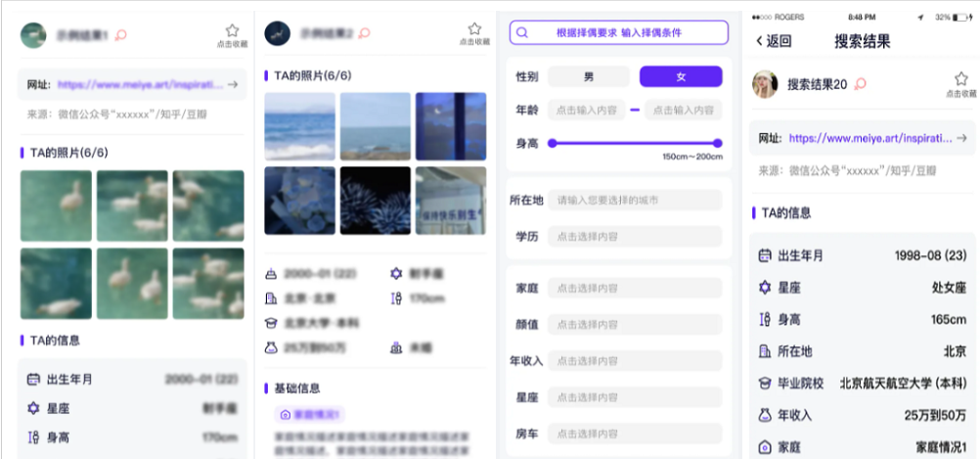Expand the 星座 selection field
980x459 pixels.
click(634, 396)
